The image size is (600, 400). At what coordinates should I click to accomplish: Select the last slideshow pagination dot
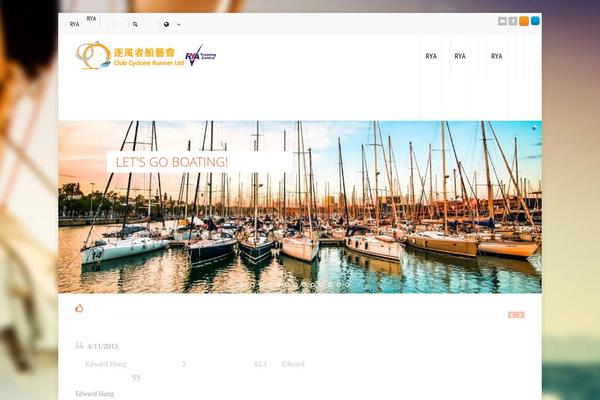(347, 285)
